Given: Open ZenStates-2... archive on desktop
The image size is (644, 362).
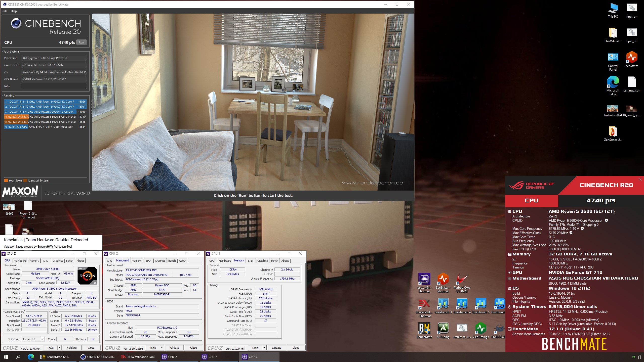Looking at the screenshot, I should tap(613, 133).
